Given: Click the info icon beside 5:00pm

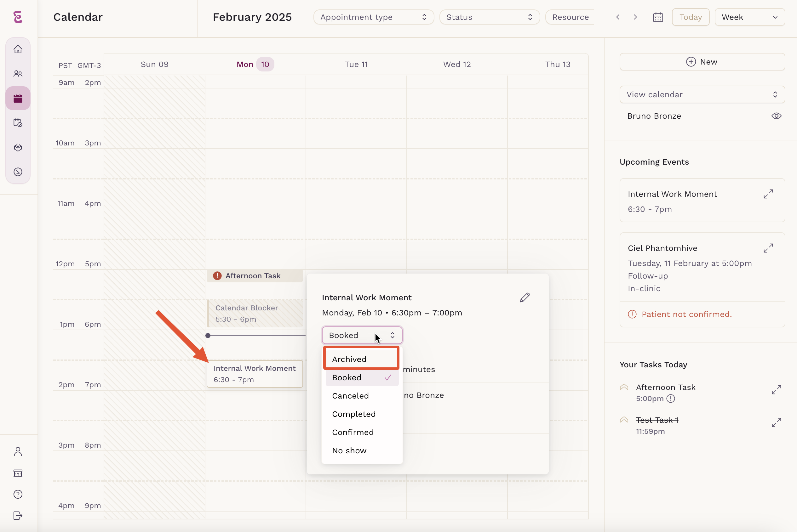Looking at the screenshot, I should point(671,398).
